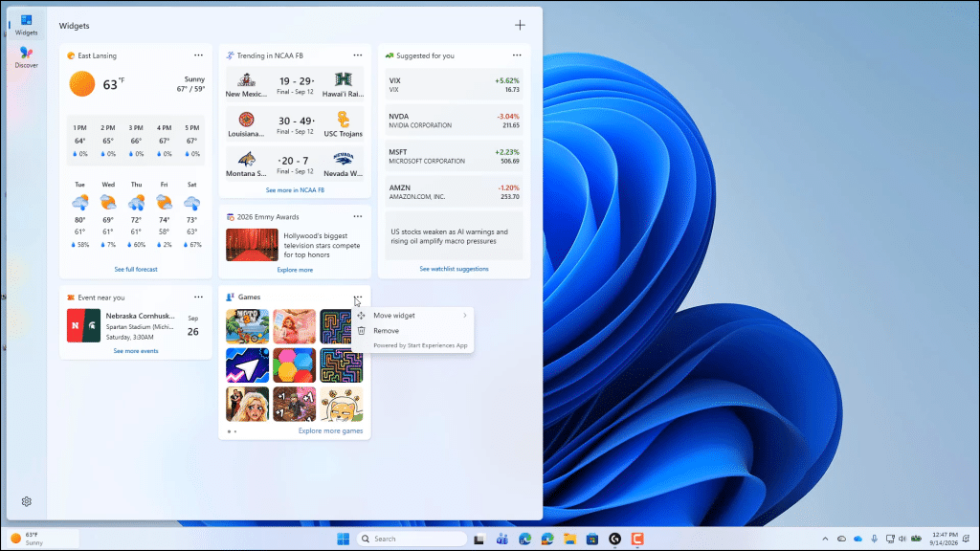Open East Lansing weather widget options
Screen dimensions: 980x551
198,55
